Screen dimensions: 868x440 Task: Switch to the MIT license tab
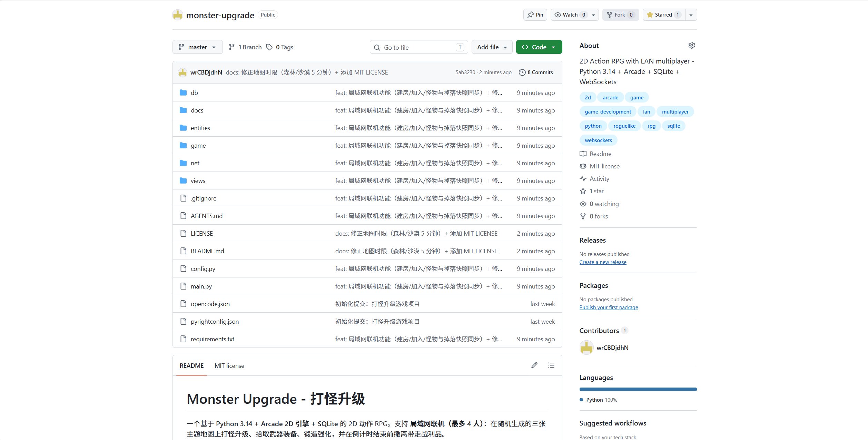(229, 365)
